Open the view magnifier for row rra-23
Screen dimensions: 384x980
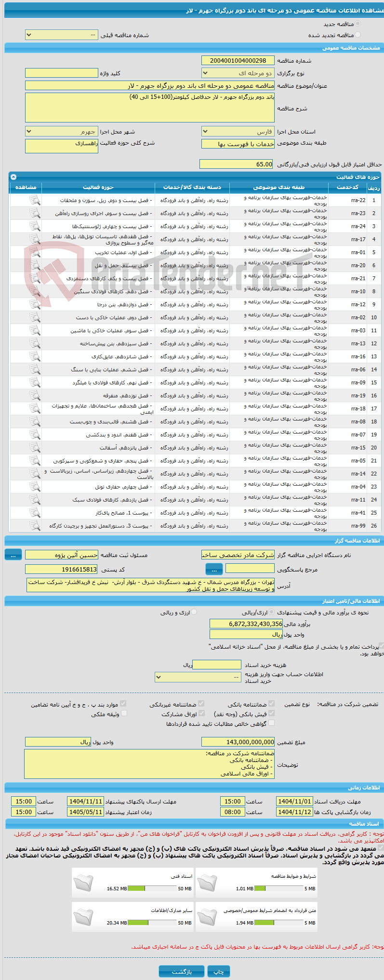click(35, 213)
